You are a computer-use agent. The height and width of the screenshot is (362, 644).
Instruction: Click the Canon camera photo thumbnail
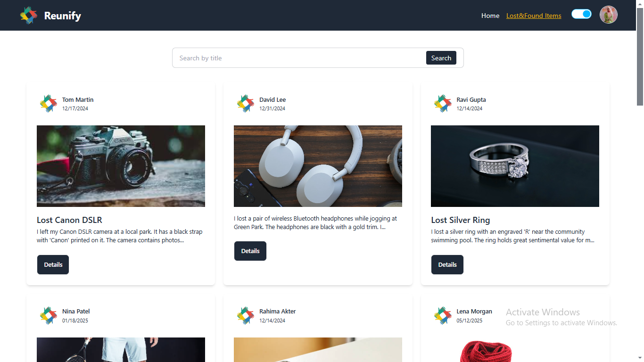click(x=121, y=166)
